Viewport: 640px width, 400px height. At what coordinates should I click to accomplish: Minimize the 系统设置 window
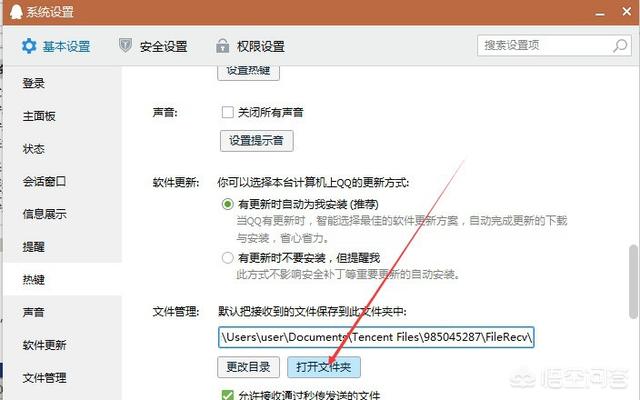(x=600, y=13)
